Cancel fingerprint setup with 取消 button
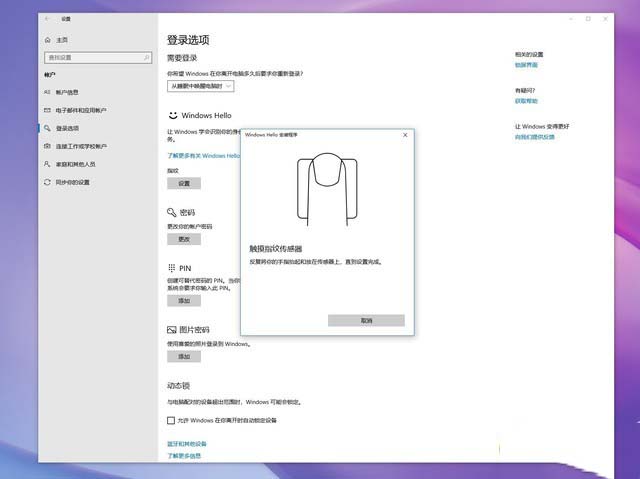This screenshot has height=479, width=640. (366, 321)
